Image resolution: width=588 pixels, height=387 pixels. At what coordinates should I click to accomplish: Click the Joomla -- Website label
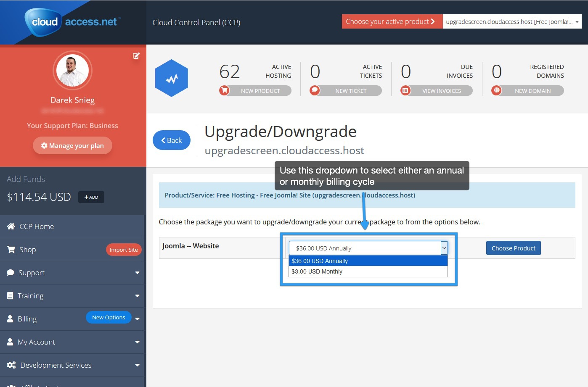[191, 246]
